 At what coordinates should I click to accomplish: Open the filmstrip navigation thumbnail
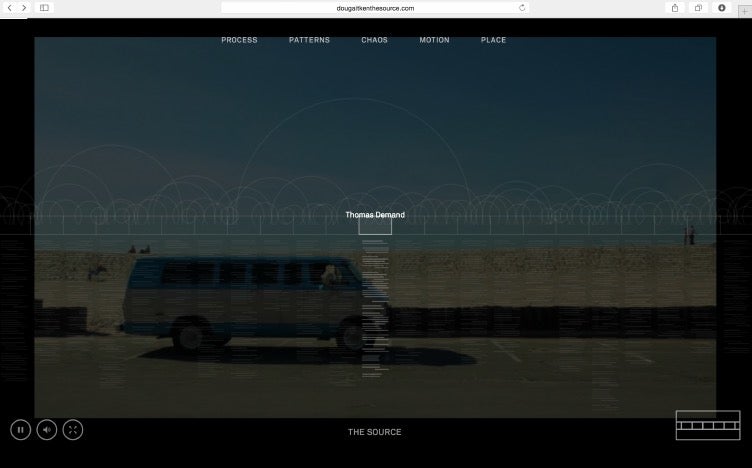(x=708, y=425)
